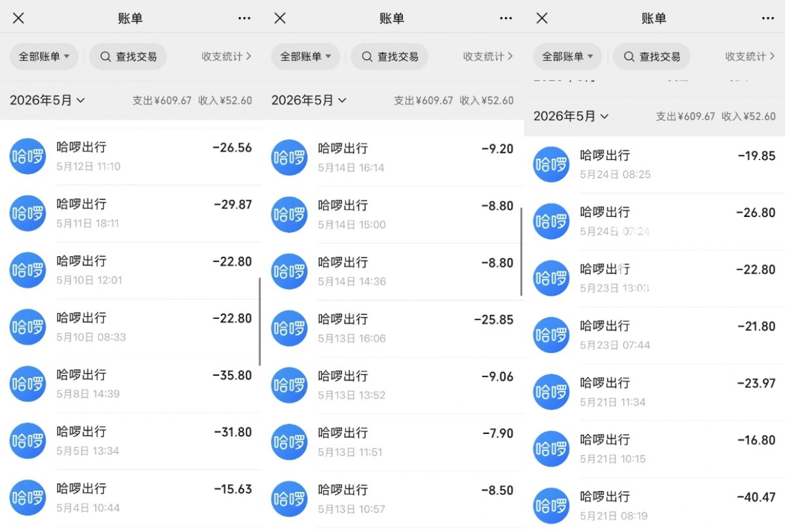Image resolution: width=785 pixels, height=532 pixels.
Task: Tap Hellobike icon for 5月13日 16:06 payment
Action: pyautogui.click(x=289, y=328)
